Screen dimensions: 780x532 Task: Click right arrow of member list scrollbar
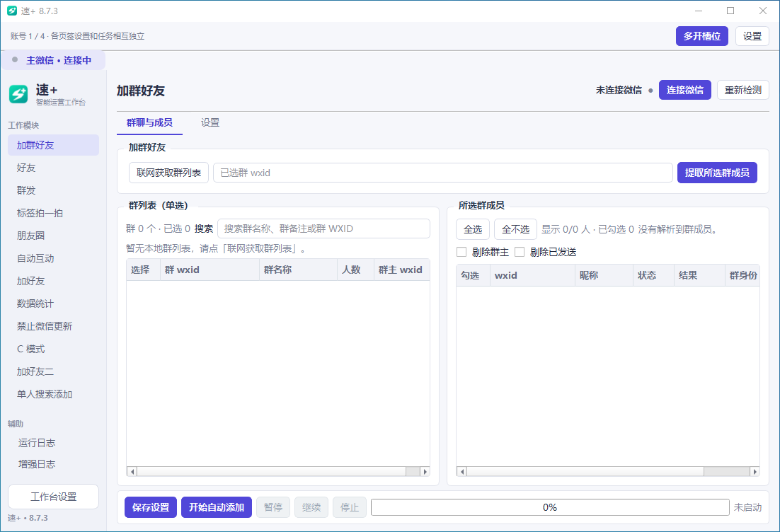tap(755, 471)
